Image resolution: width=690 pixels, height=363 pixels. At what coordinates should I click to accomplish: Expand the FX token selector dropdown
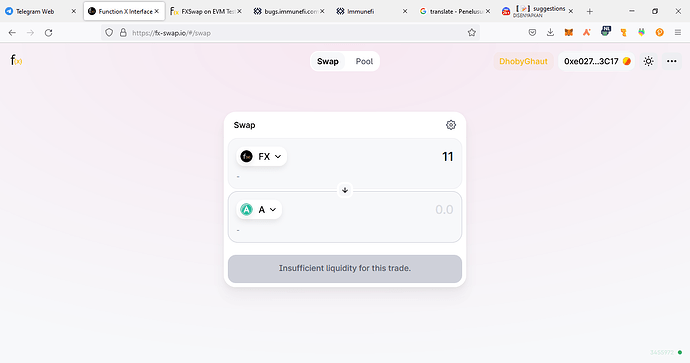pyautogui.click(x=261, y=157)
